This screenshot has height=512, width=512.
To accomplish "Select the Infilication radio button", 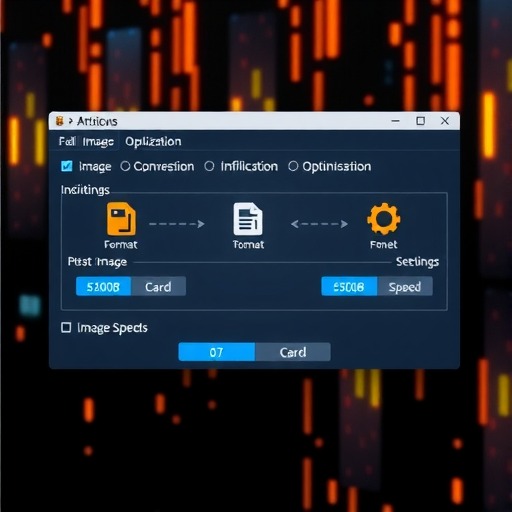I will coord(209,166).
